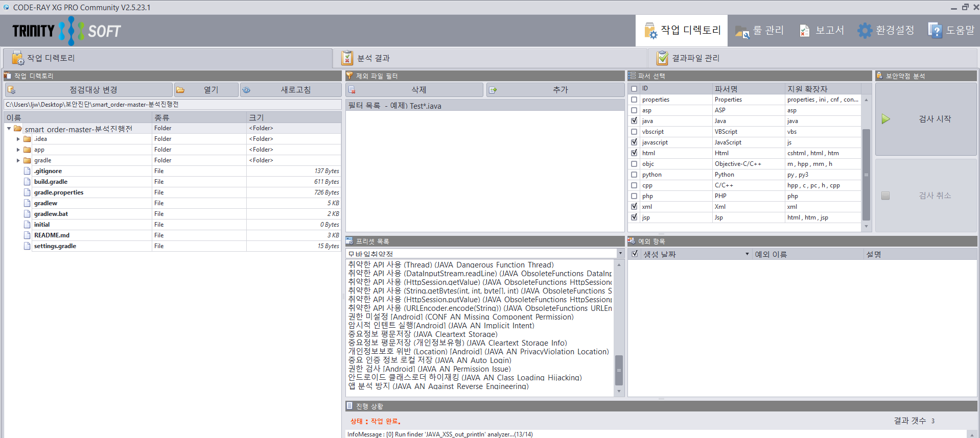Click the parser list scrollbar up arrow

pos(866,100)
